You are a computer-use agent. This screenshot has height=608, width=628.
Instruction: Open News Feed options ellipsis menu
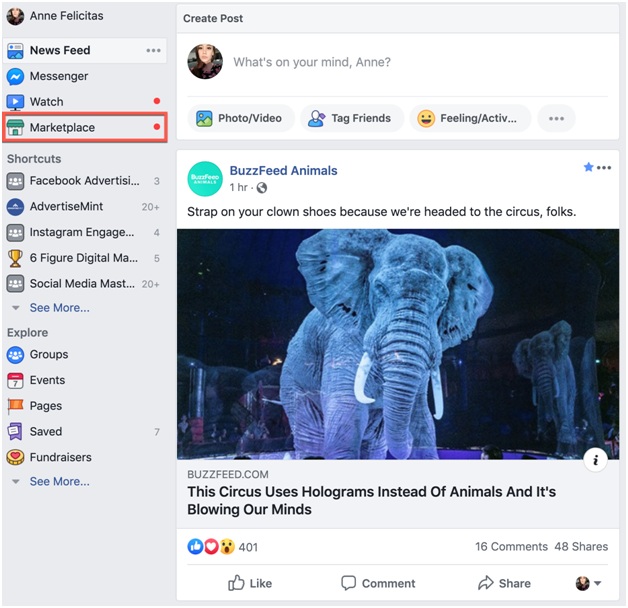pyautogui.click(x=153, y=50)
